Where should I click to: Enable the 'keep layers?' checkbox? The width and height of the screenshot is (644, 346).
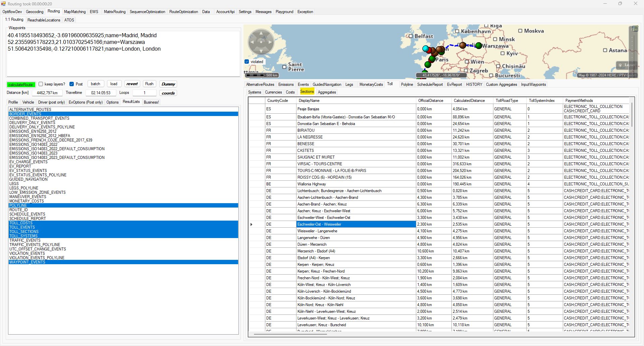pyautogui.click(x=41, y=84)
